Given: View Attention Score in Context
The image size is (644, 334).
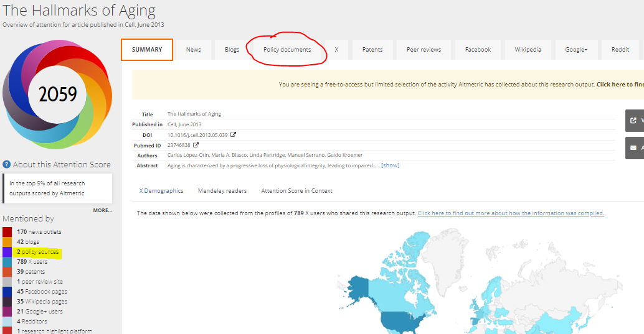Looking at the screenshot, I should point(296,191).
